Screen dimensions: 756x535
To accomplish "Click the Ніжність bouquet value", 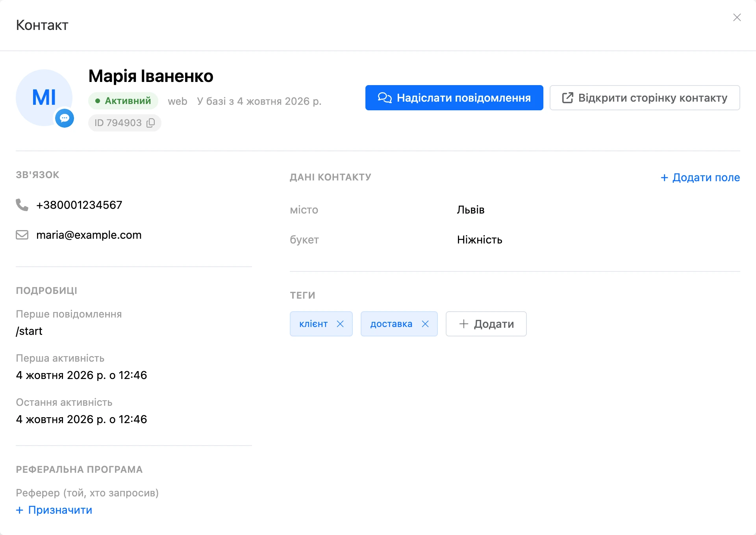I will pyautogui.click(x=480, y=240).
